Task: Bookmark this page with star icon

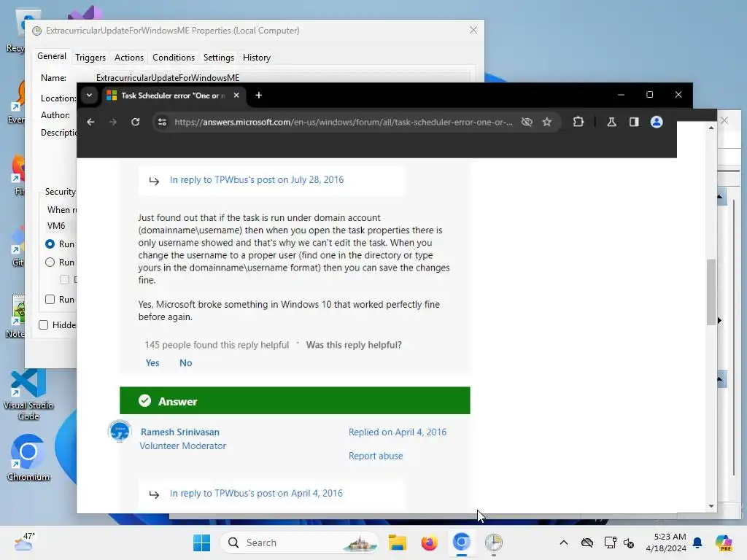Action: point(547,122)
